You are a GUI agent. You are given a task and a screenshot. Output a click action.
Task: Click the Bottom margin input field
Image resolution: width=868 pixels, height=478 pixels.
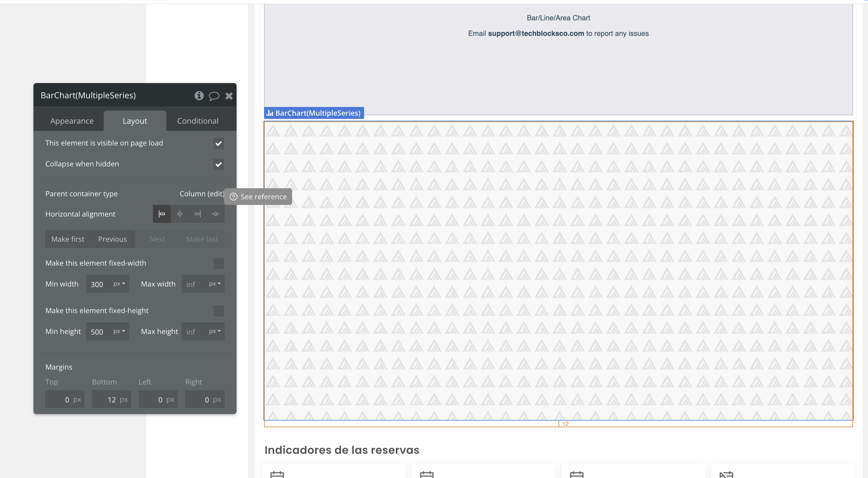(108, 400)
